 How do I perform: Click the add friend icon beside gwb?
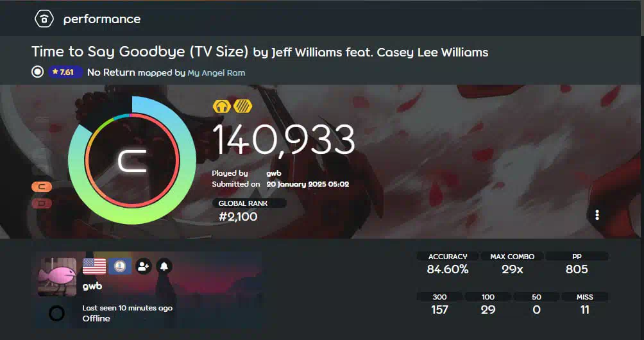[x=143, y=266]
